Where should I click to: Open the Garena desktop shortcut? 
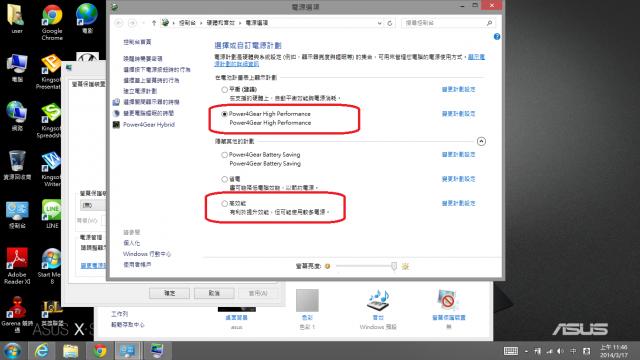pos(17,314)
